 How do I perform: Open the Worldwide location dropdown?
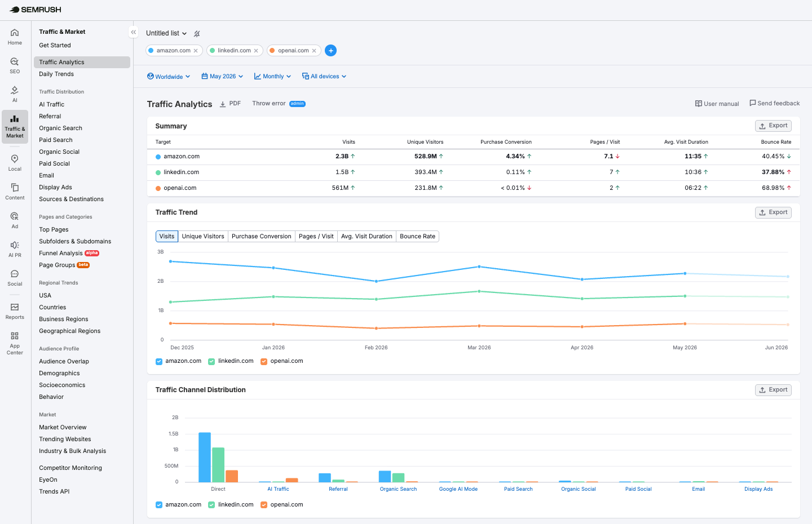click(x=169, y=77)
